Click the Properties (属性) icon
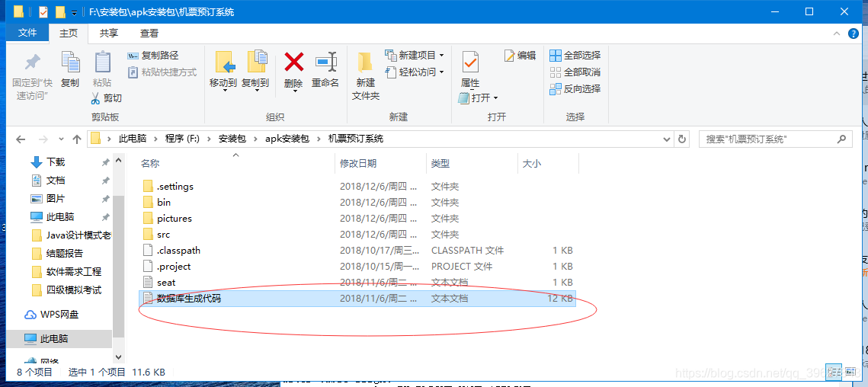 [x=470, y=62]
